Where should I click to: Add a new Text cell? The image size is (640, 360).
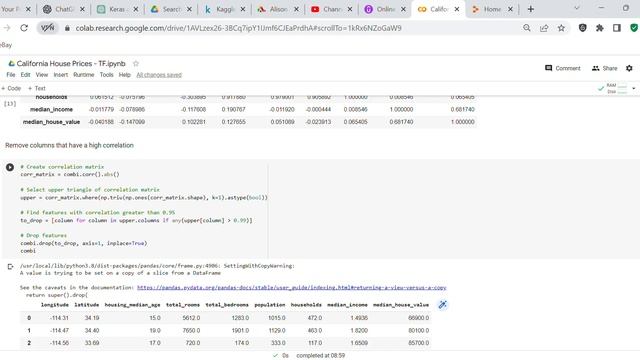37,88
